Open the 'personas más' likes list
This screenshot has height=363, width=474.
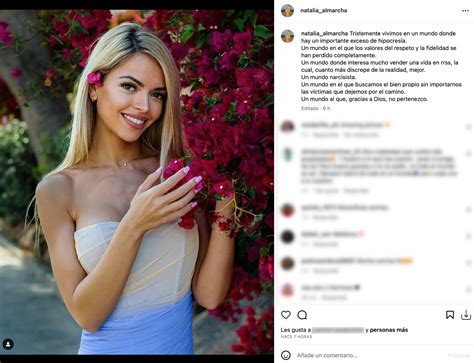click(389, 330)
